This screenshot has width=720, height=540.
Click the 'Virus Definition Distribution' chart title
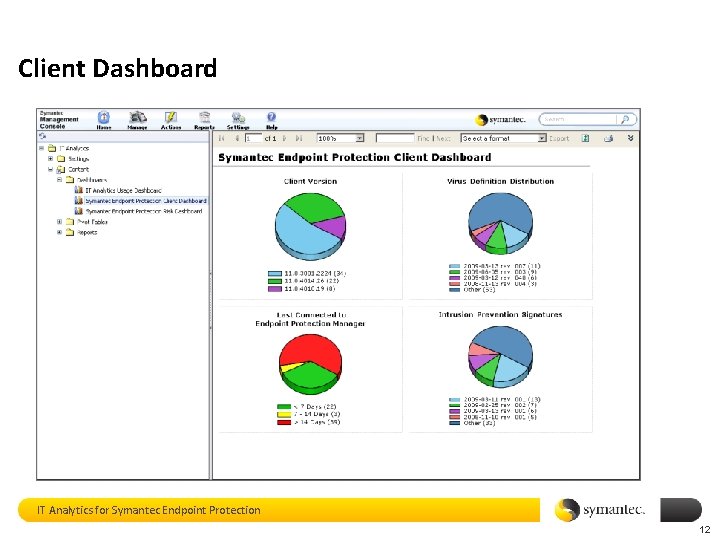pos(501,181)
